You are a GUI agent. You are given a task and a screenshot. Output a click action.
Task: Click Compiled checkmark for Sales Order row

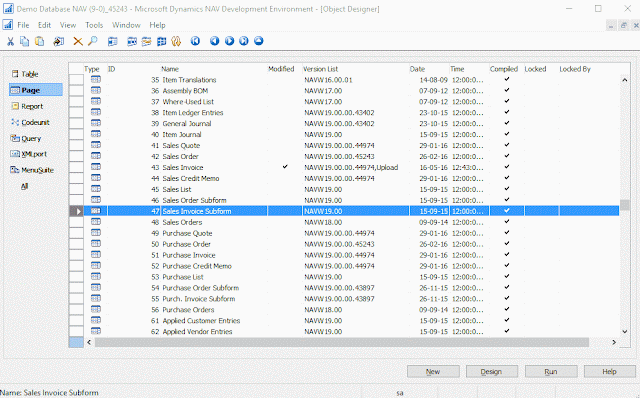[507, 156]
